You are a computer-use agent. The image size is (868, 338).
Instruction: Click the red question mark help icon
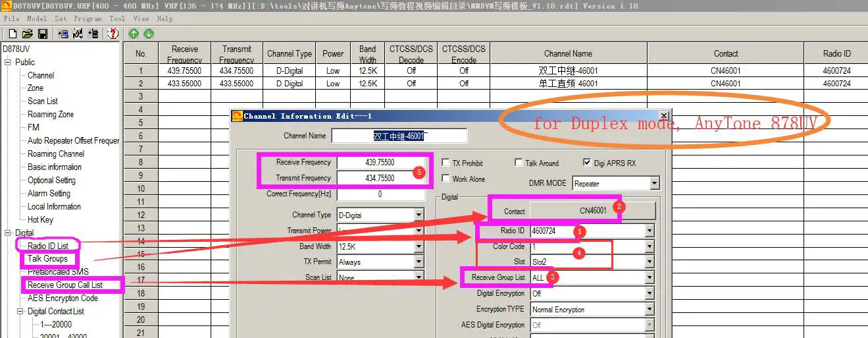(x=113, y=34)
